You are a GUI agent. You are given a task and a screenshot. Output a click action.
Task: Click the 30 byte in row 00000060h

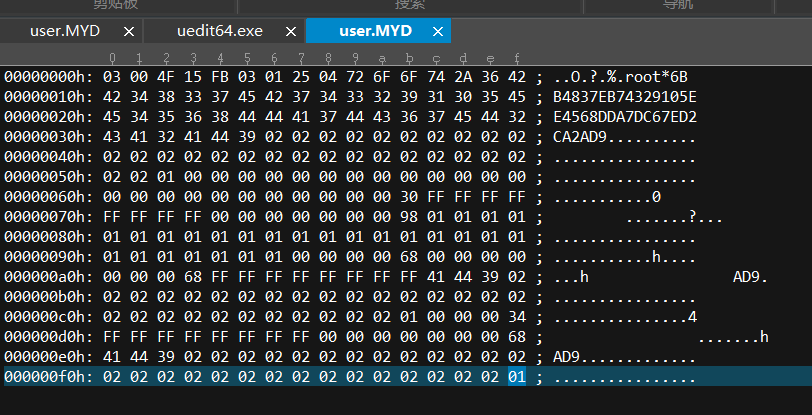(x=409, y=197)
